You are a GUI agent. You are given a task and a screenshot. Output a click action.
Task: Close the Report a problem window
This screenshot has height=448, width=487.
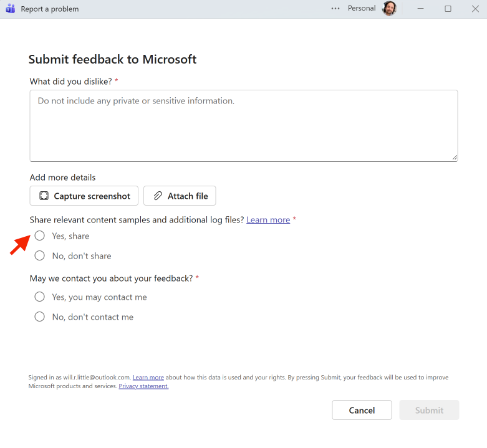475,9
